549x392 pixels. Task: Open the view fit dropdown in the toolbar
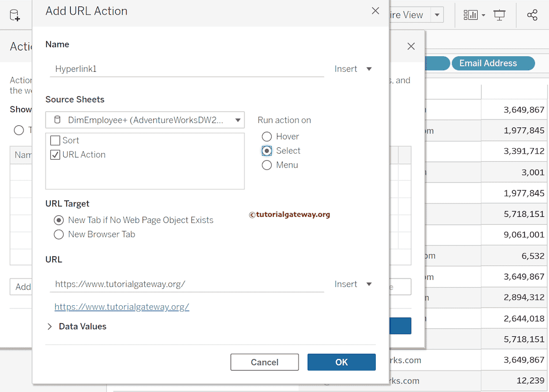[436, 14]
